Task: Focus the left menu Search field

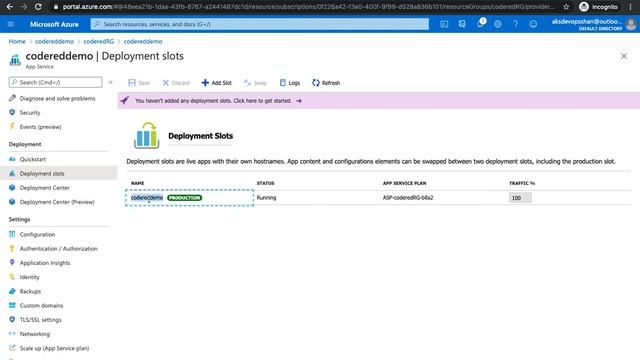Action: tap(56, 82)
